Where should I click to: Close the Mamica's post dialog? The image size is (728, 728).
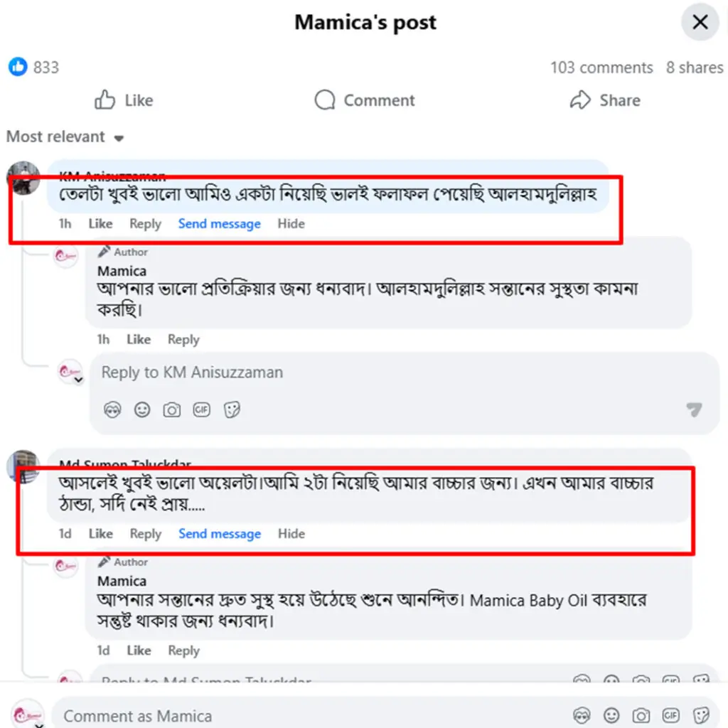click(700, 23)
